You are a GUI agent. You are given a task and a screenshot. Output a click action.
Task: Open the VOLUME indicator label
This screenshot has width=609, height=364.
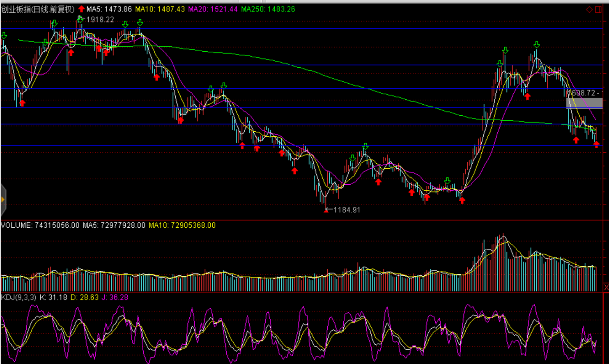[x=40, y=225]
